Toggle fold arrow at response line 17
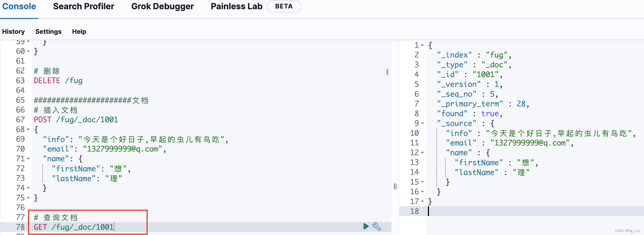This screenshot has height=235, width=644. click(x=422, y=201)
